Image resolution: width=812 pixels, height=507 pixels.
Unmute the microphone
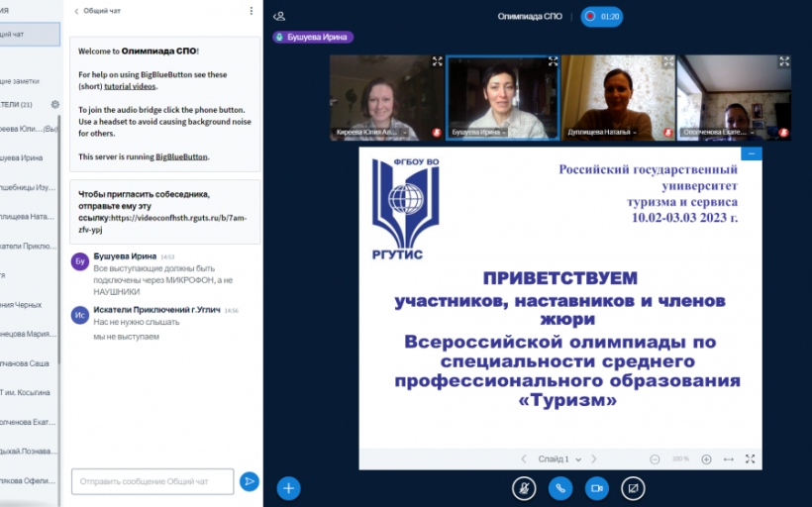click(524, 488)
